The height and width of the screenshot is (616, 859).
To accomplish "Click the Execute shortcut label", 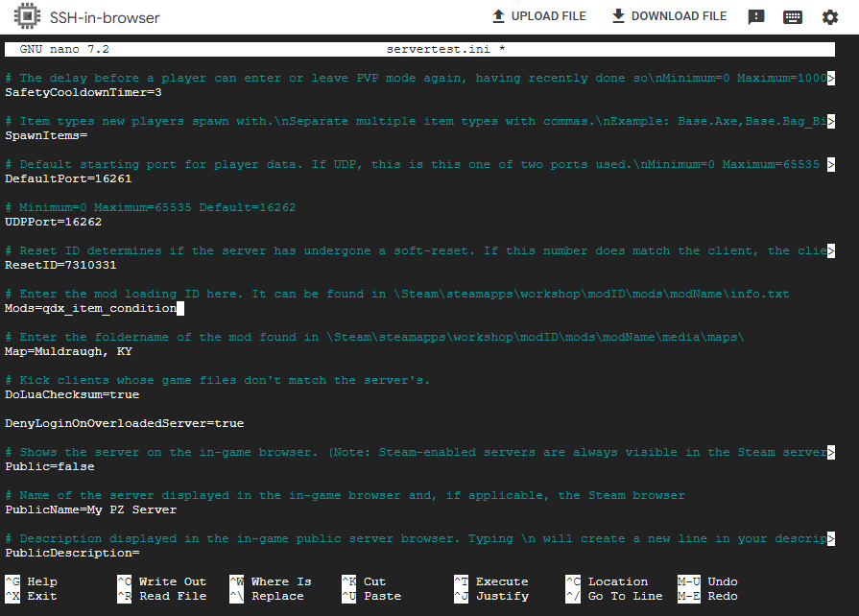I will pyautogui.click(x=502, y=581).
